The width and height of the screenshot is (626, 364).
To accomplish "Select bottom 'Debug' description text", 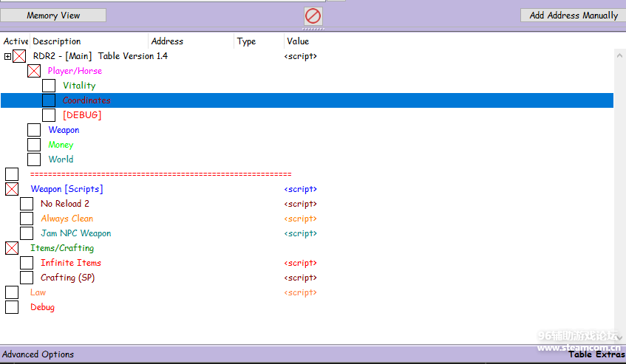I will click(x=42, y=307).
